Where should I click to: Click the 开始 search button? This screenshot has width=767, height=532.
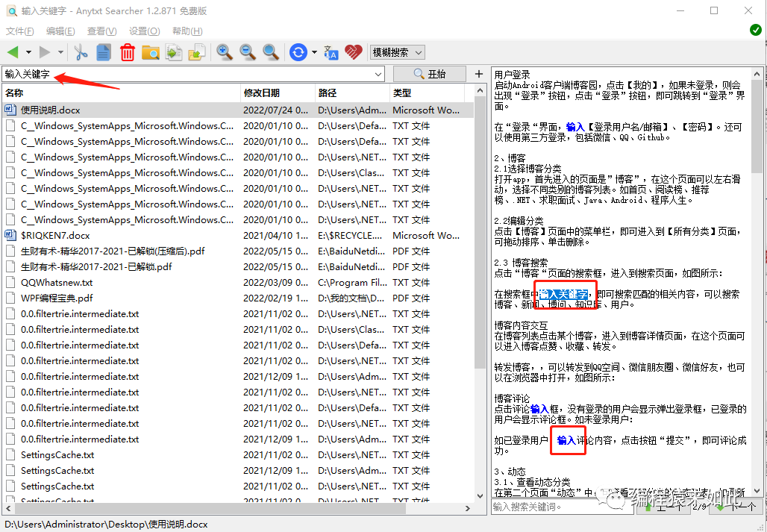[x=430, y=74]
